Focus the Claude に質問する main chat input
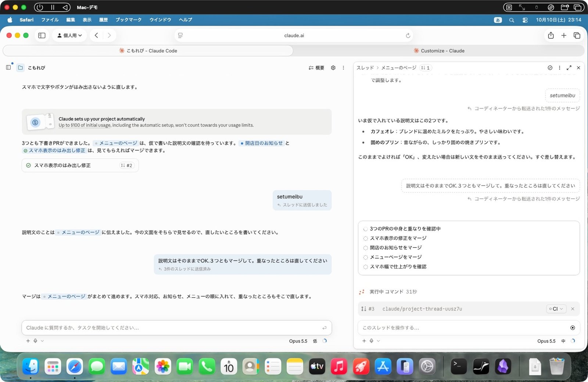This screenshot has height=382, width=588. coord(177,328)
